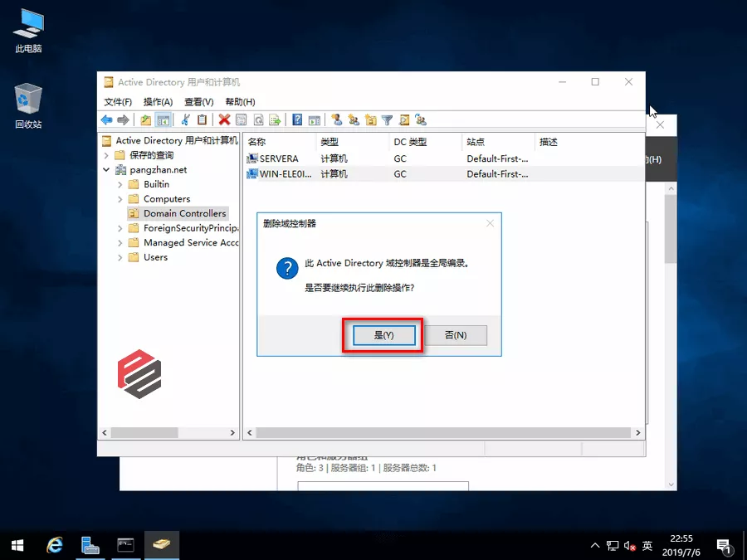Click the blue back arrow in toolbar
The height and width of the screenshot is (560, 747).
(x=106, y=120)
